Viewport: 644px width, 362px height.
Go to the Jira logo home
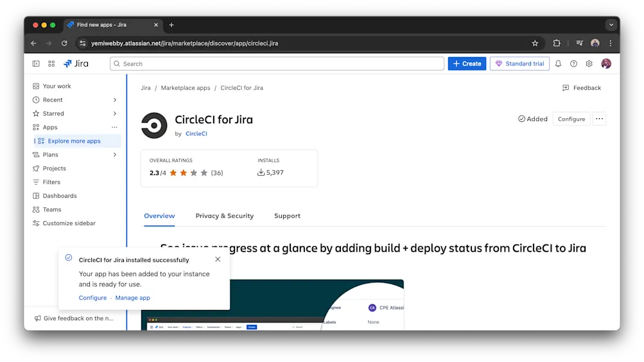(76, 64)
